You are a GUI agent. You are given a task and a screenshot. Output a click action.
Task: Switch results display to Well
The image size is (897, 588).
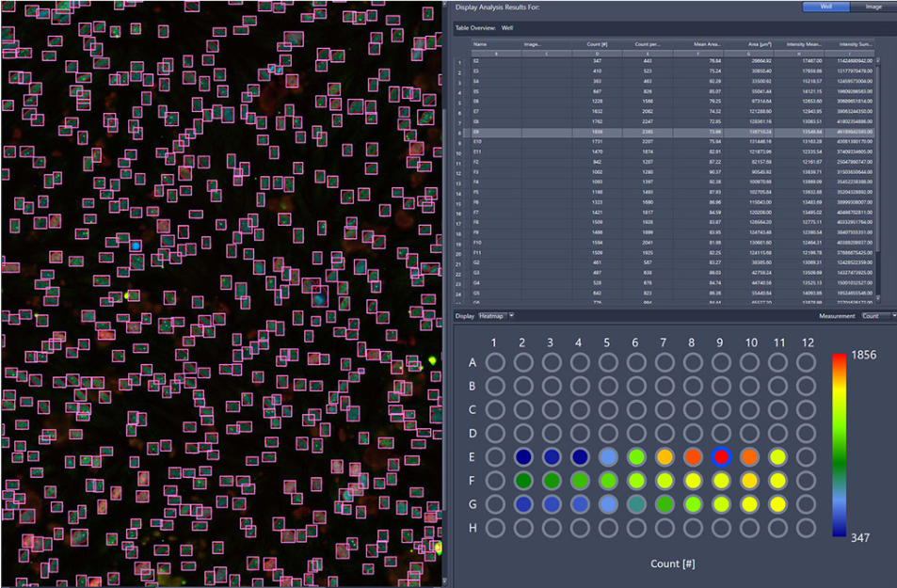click(x=826, y=7)
